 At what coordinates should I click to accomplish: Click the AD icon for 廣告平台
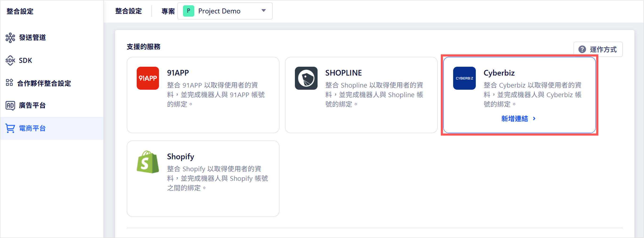click(10, 105)
